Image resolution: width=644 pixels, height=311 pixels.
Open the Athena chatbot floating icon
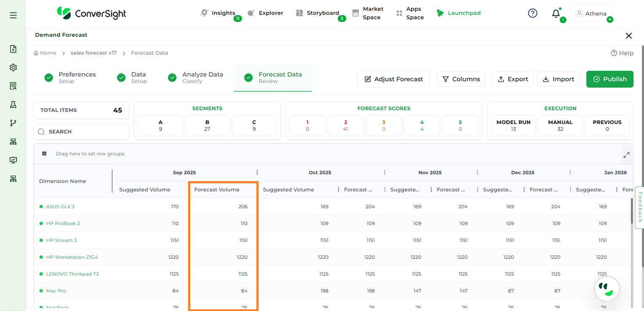[x=606, y=289]
